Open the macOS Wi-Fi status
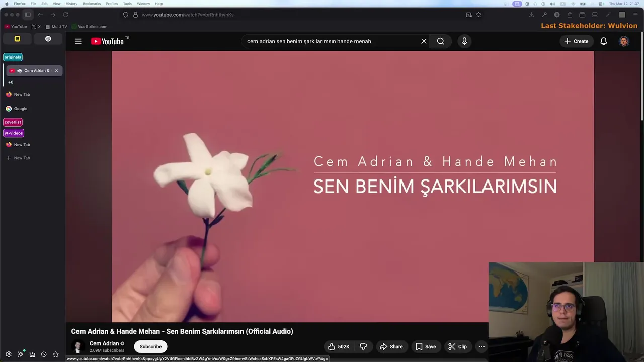This screenshot has height=362, width=644. point(573,4)
